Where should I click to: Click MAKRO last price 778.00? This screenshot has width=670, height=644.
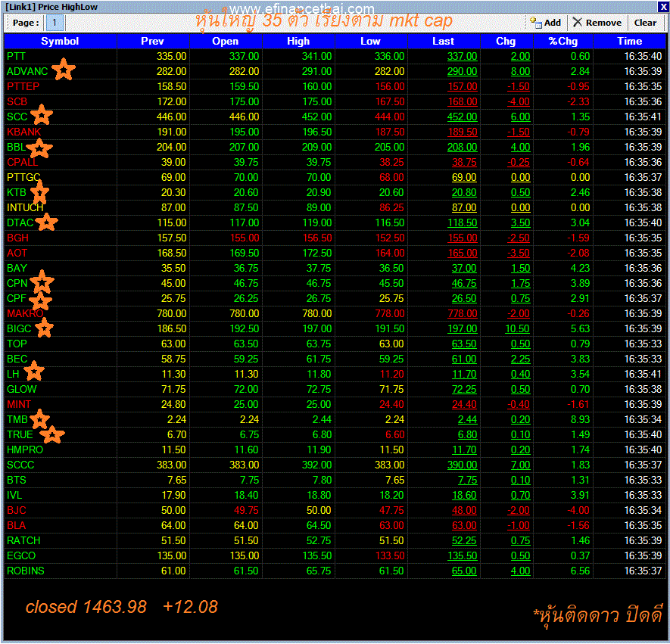tap(463, 314)
